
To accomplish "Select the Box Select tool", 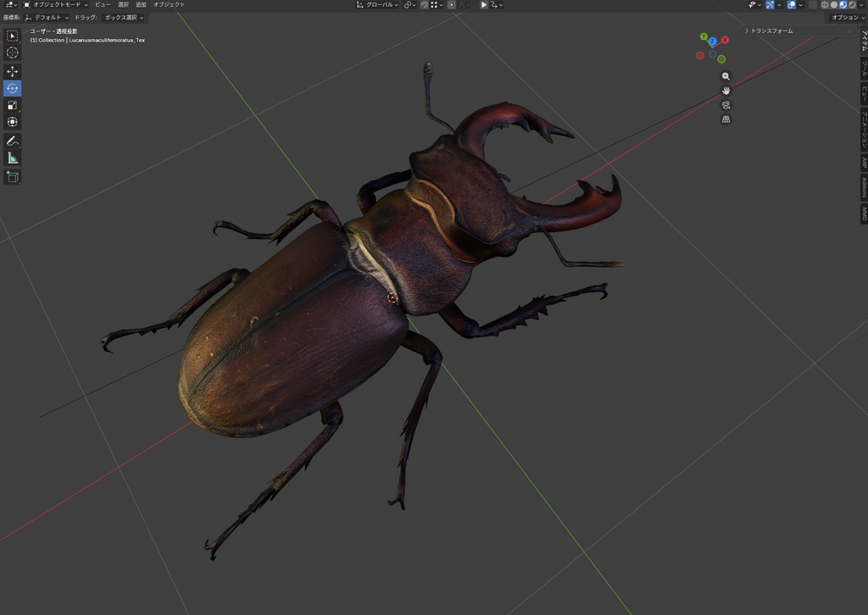I will (12, 36).
